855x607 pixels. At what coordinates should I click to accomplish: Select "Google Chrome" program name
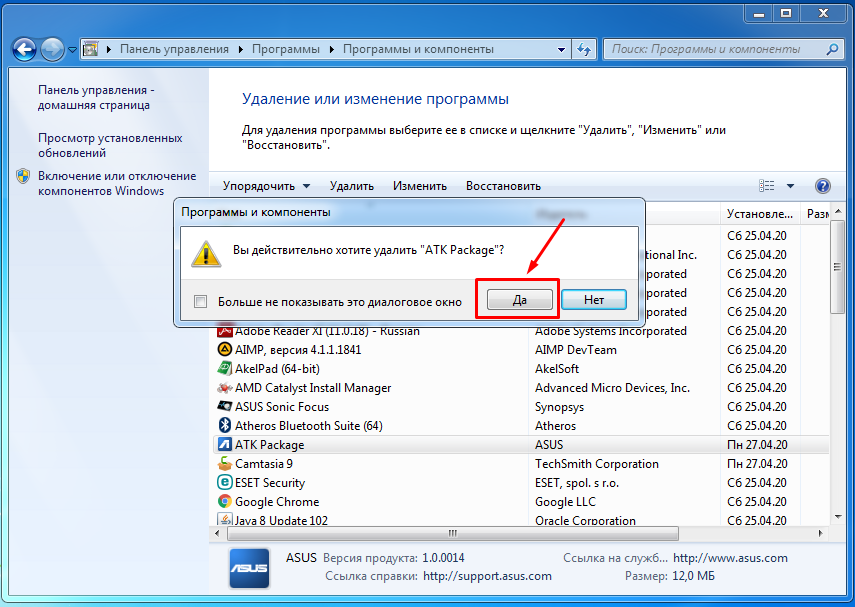[x=277, y=502]
